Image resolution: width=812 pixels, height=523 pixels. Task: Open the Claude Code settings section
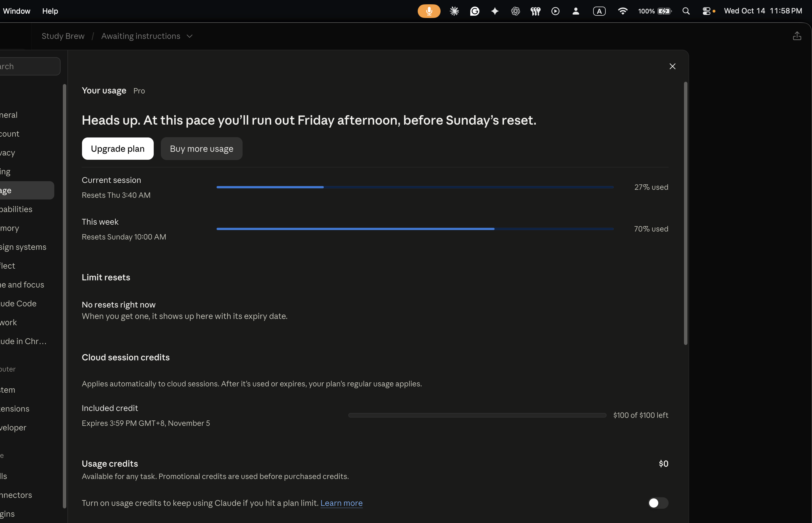coord(27,303)
